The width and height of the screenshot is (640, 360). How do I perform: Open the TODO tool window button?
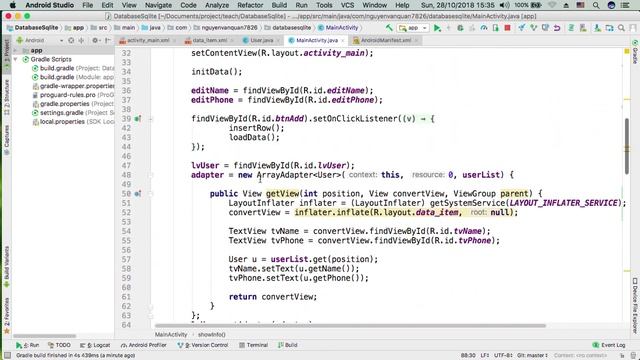tap(60, 345)
